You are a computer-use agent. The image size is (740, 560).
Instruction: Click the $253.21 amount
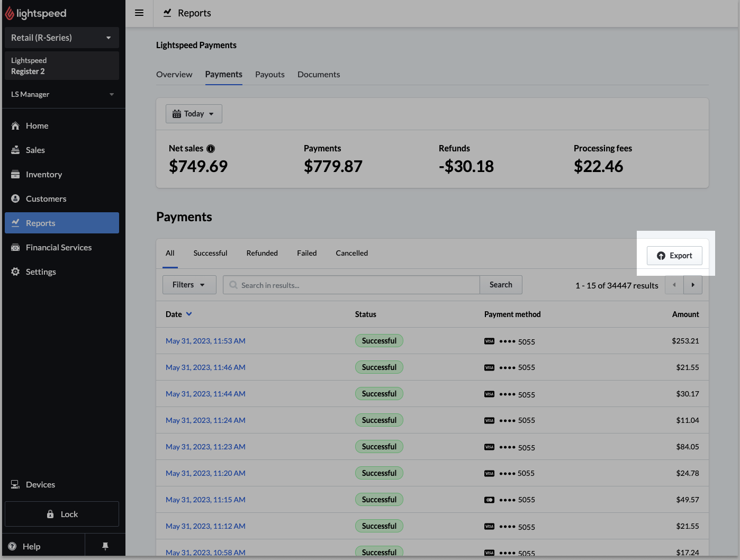pos(685,341)
